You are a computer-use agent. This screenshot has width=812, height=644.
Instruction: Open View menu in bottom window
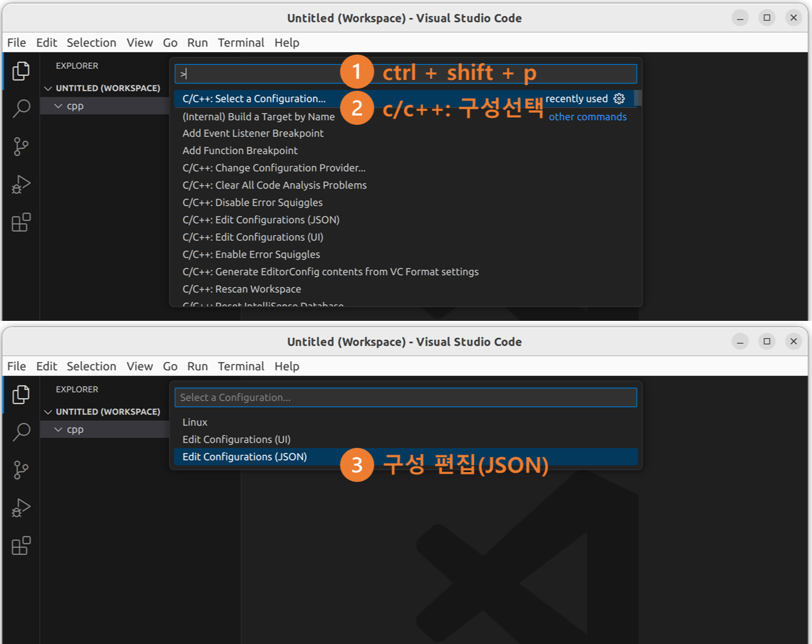(140, 366)
